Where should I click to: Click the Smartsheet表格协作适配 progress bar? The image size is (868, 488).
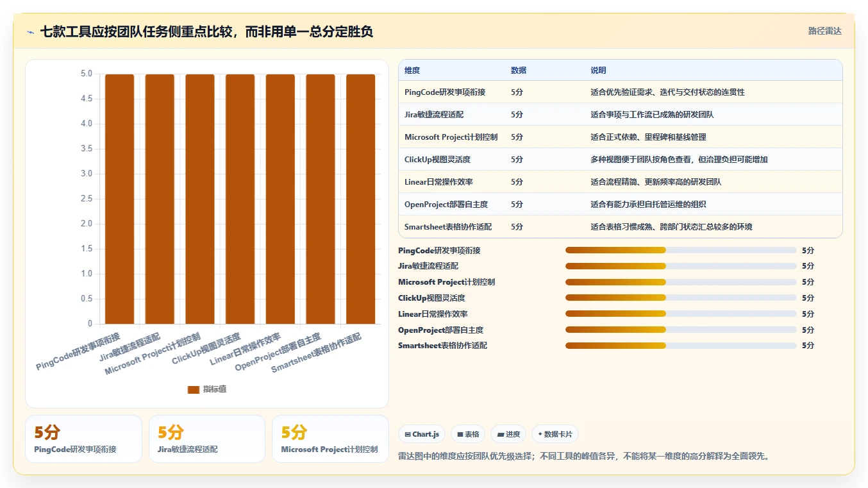coord(681,346)
